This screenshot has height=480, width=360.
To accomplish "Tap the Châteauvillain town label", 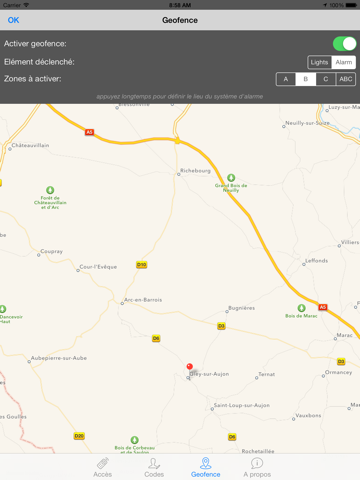I will click(x=30, y=145).
